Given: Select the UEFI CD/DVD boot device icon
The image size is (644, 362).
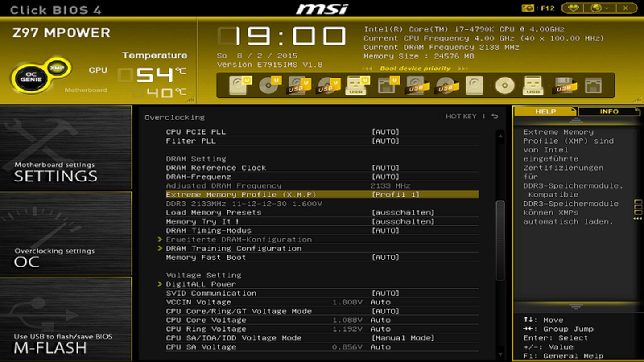Looking at the screenshot, I should [269, 85].
